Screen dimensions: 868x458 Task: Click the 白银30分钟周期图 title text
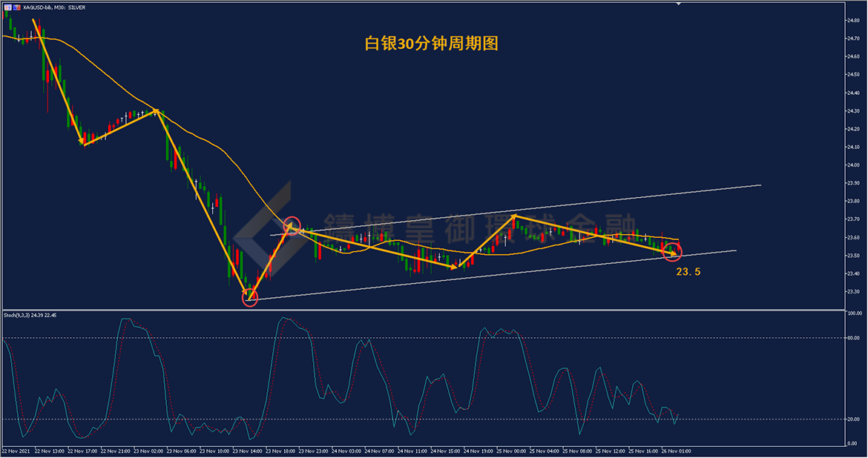click(x=431, y=43)
